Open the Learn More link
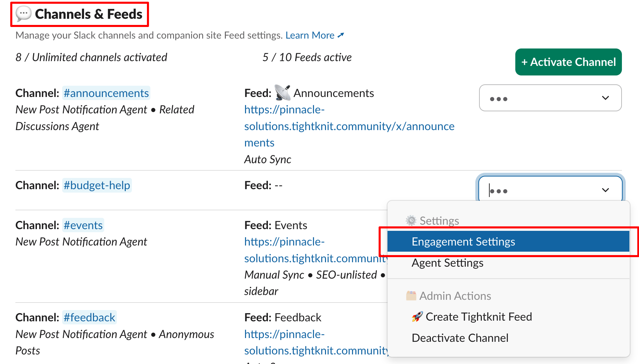 (x=310, y=35)
